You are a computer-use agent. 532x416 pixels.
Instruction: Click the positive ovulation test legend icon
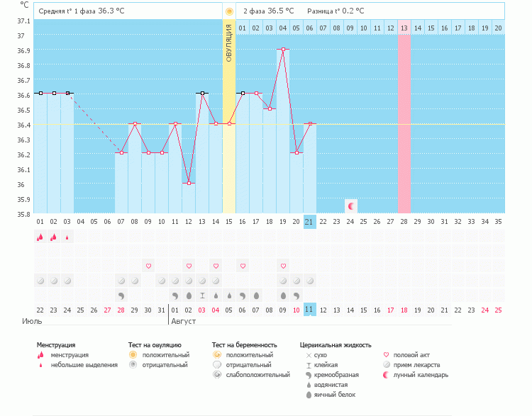133,354
